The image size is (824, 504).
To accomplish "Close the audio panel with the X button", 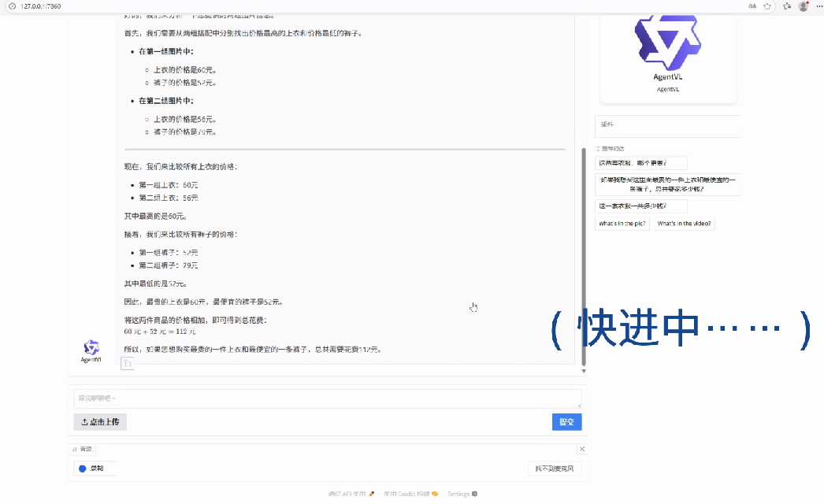I will 582,449.
